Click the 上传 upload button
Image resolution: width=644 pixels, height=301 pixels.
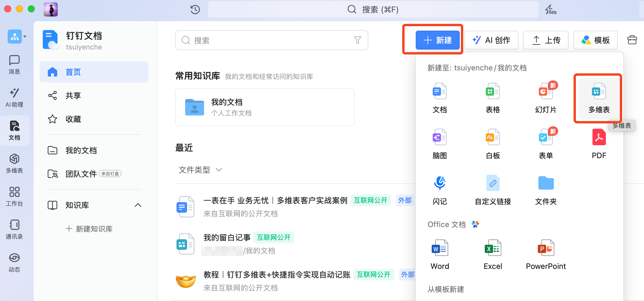[546, 40]
